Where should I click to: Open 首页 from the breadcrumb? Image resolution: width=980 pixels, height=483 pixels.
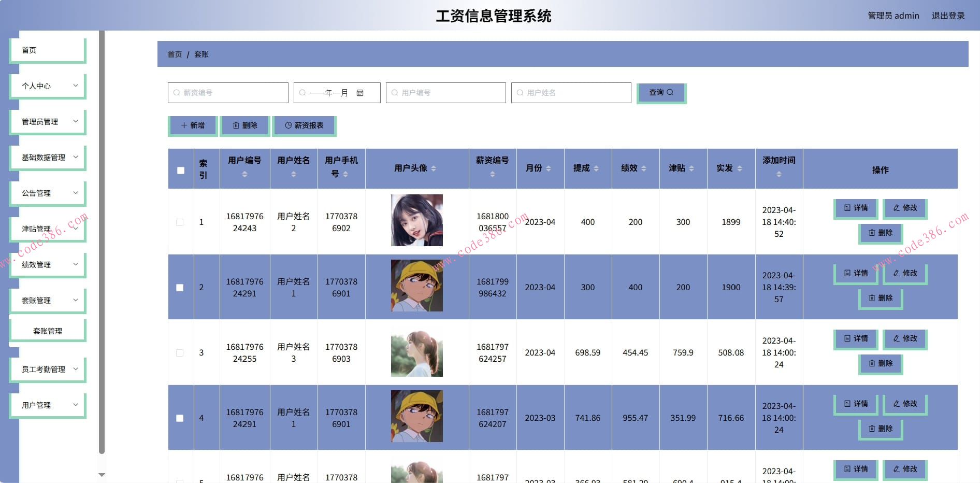click(174, 54)
